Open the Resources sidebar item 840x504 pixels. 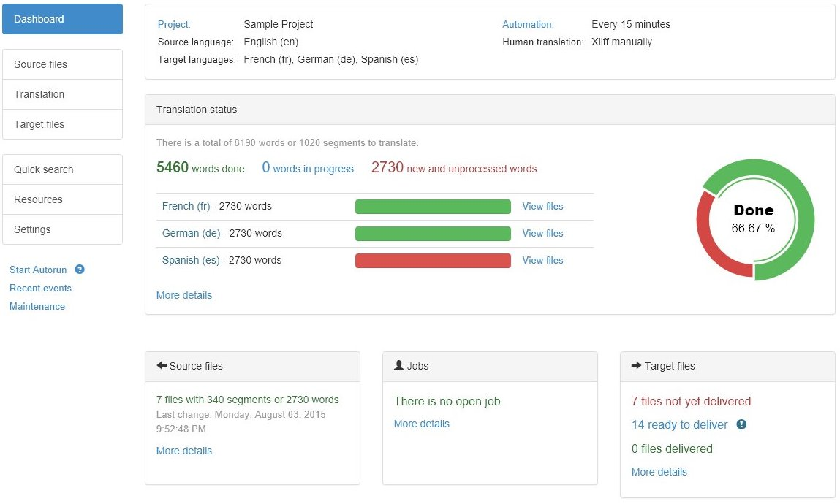click(x=62, y=199)
